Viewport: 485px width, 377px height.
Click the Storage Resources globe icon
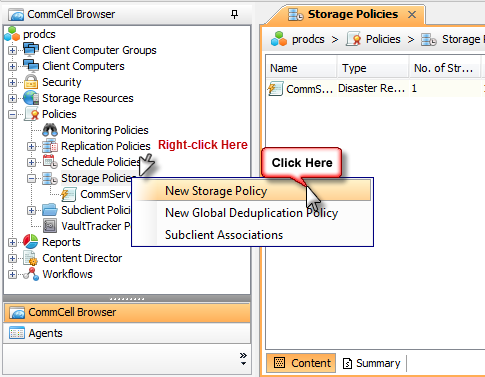(x=31, y=98)
